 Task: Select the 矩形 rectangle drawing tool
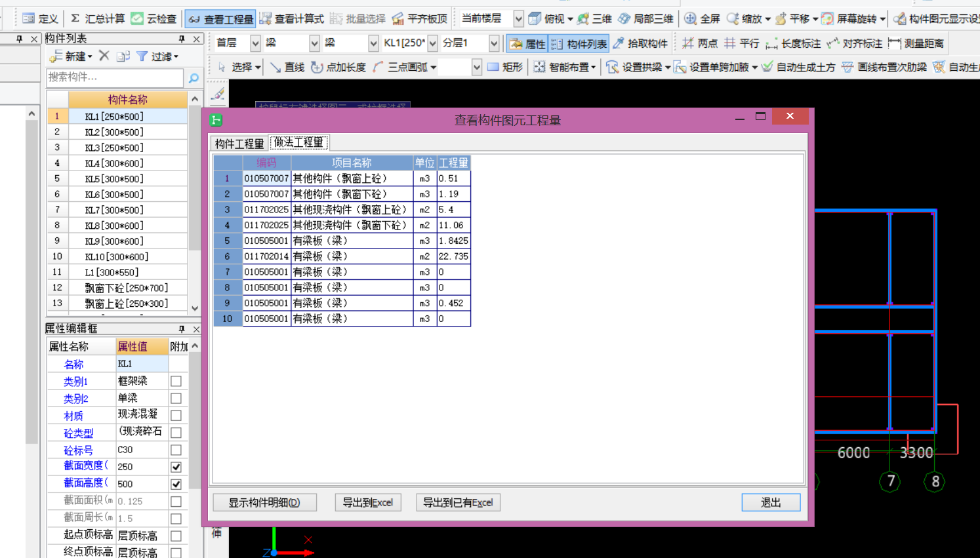point(504,67)
